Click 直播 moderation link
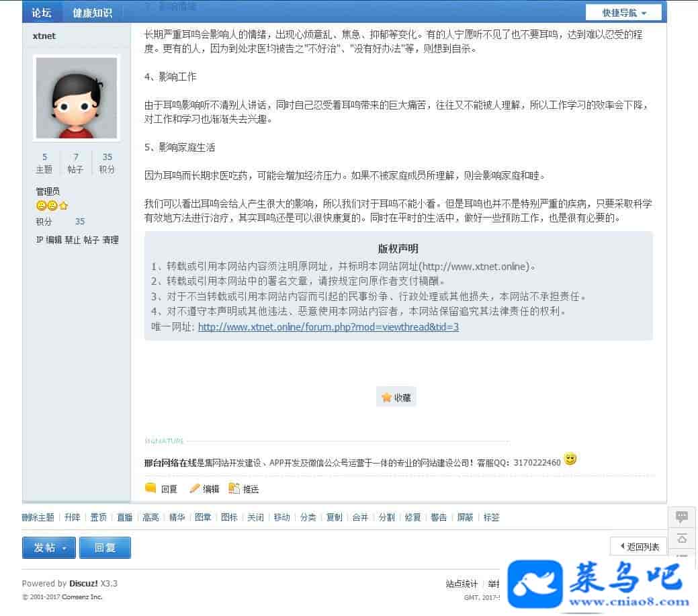The width and height of the screenshot is (698, 616). pyautogui.click(x=125, y=517)
